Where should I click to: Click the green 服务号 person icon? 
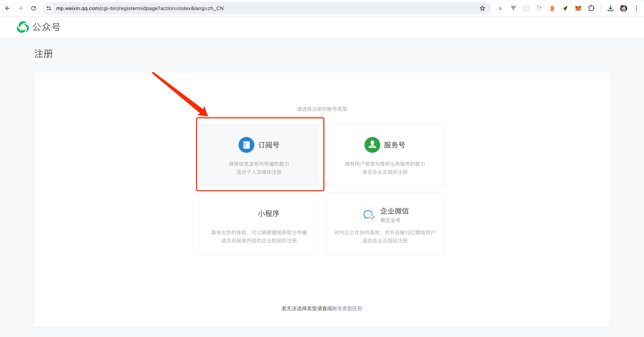point(372,145)
